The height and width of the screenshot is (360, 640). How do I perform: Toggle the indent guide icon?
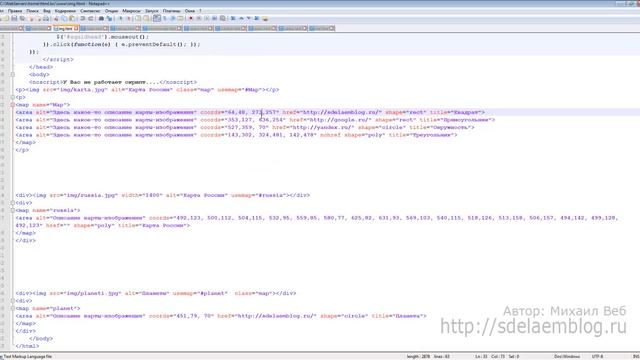point(172,18)
